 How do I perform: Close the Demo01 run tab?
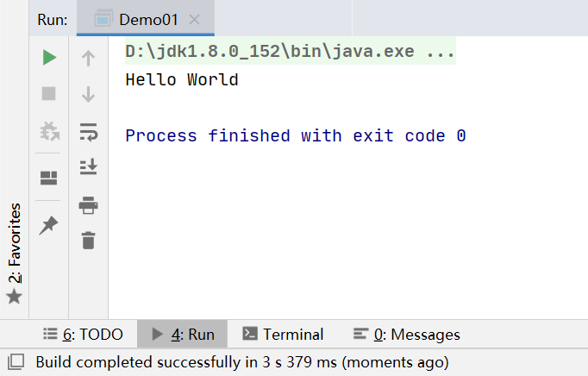click(x=194, y=19)
